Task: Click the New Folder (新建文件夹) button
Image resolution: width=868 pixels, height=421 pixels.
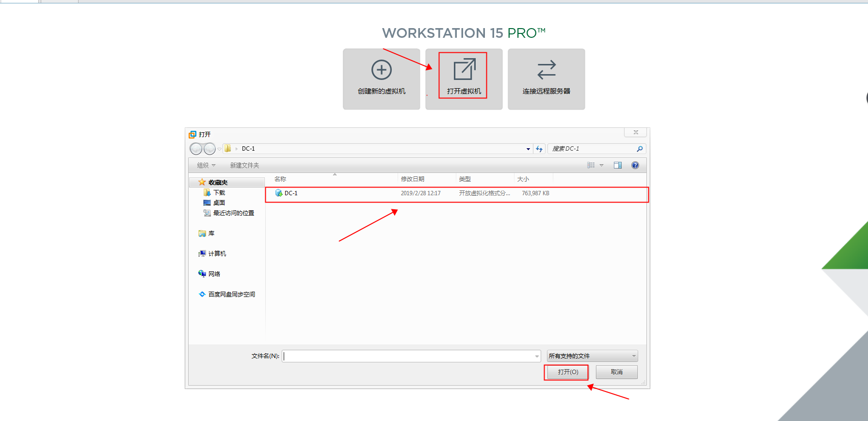Action: 244,165
